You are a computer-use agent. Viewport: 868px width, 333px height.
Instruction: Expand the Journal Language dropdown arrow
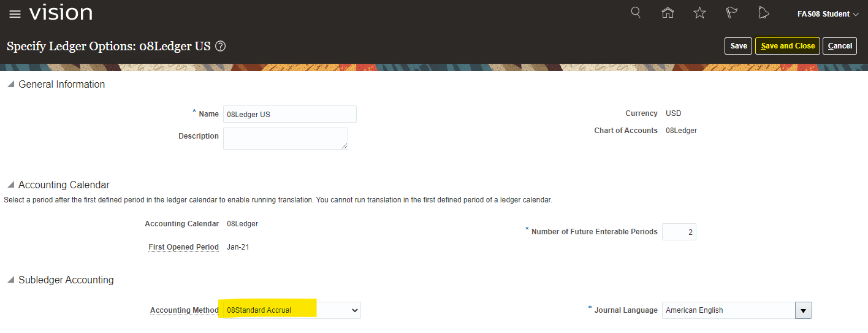(x=803, y=310)
